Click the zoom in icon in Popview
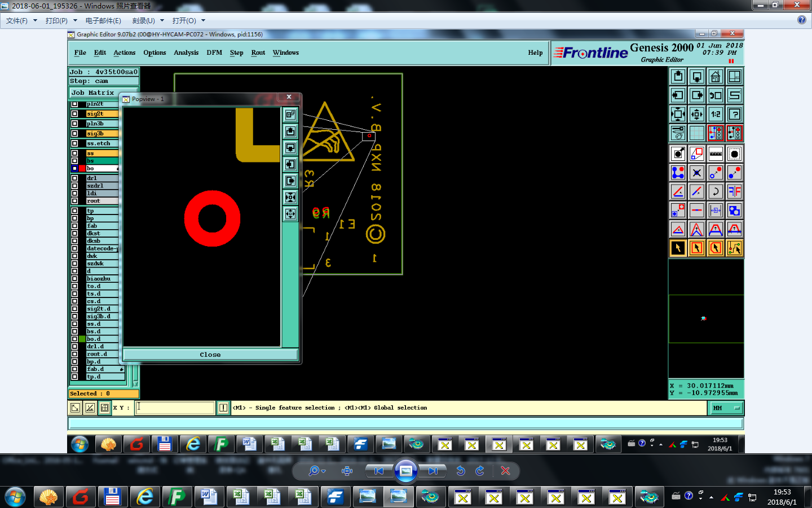 (290, 197)
